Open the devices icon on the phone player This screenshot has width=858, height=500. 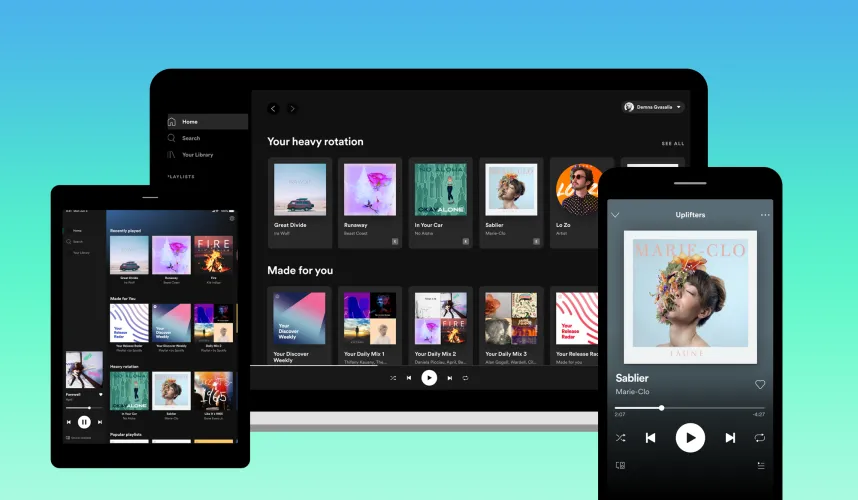pos(620,465)
